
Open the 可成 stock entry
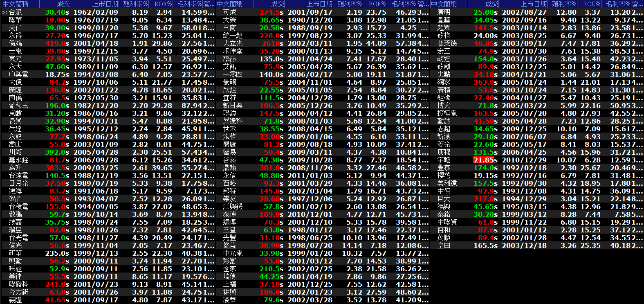pyautogui.click(x=229, y=12)
